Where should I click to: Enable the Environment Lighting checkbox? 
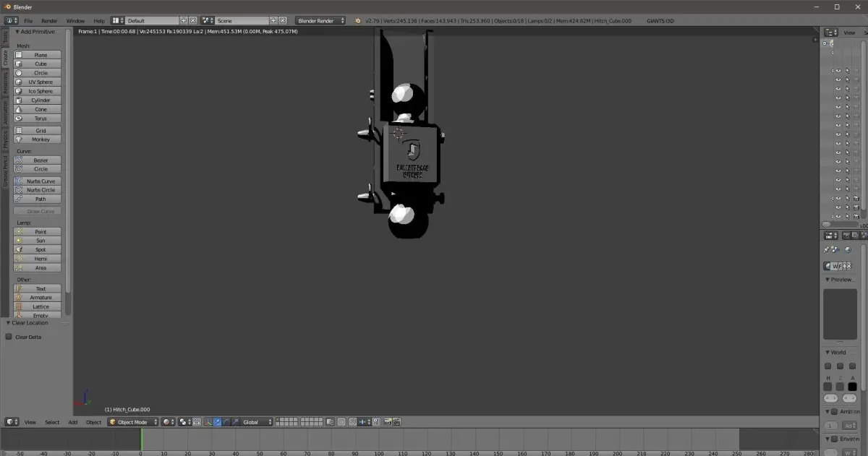tap(834, 439)
